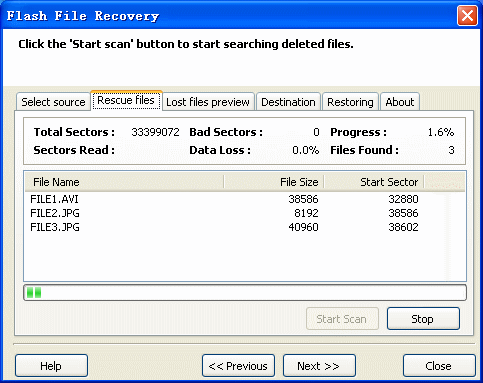Sort by the Start Sector column header
Image resolution: width=483 pixels, height=383 pixels.
374,182
